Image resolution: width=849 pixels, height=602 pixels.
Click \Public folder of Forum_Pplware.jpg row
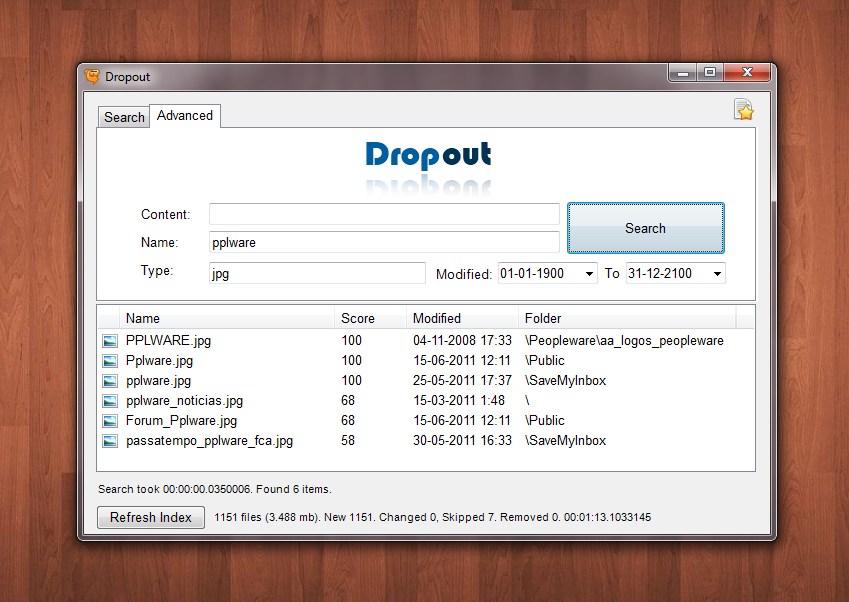tap(545, 421)
